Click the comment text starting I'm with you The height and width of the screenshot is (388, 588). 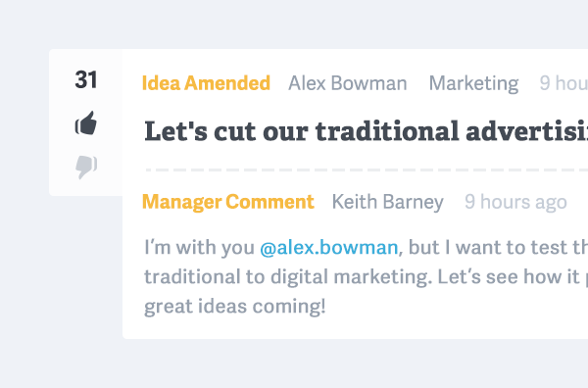[366, 248]
